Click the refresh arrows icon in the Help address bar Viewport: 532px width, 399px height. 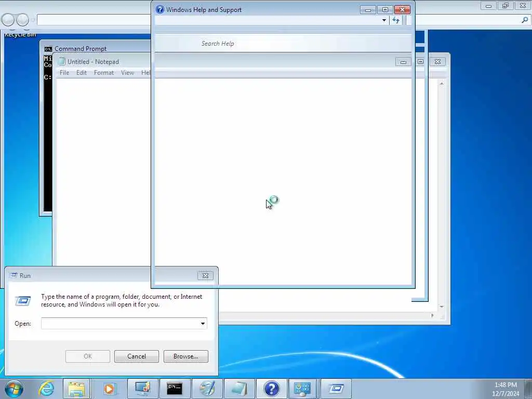(396, 20)
